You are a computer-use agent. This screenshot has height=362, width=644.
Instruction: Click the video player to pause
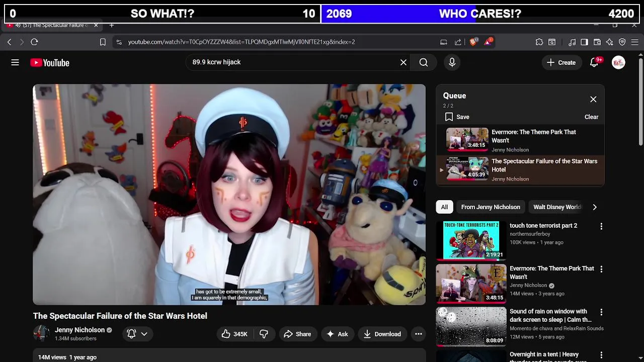(x=229, y=195)
